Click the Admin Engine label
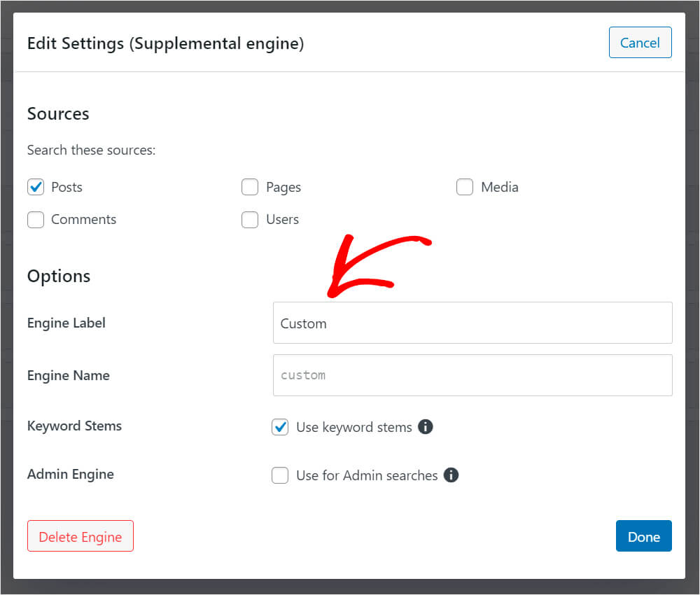This screenshot has height=595, width=700. 71,474
